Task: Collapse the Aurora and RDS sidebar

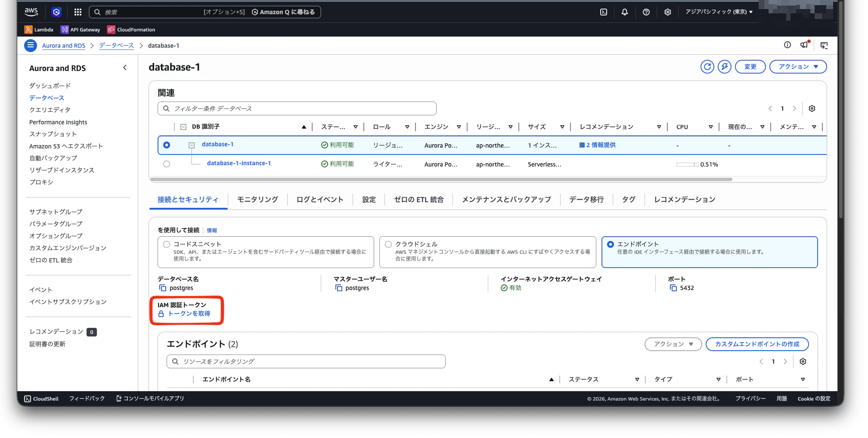Action: coord(125,68)
